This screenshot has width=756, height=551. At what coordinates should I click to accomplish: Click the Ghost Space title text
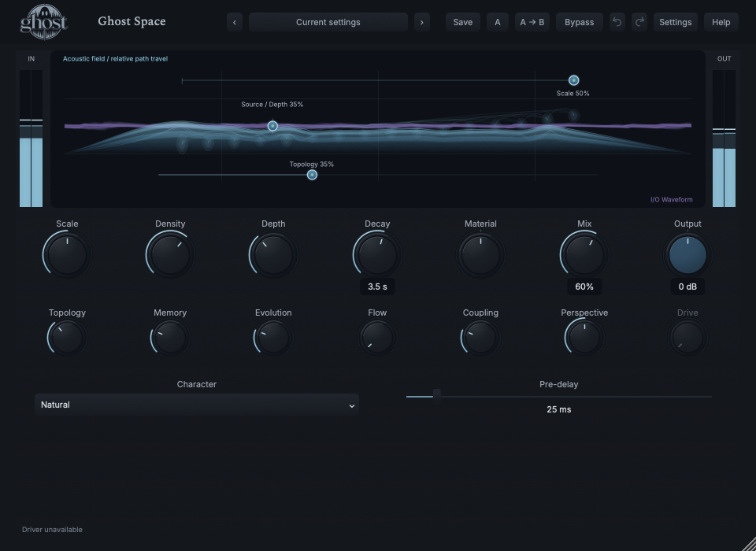(132, 21)
